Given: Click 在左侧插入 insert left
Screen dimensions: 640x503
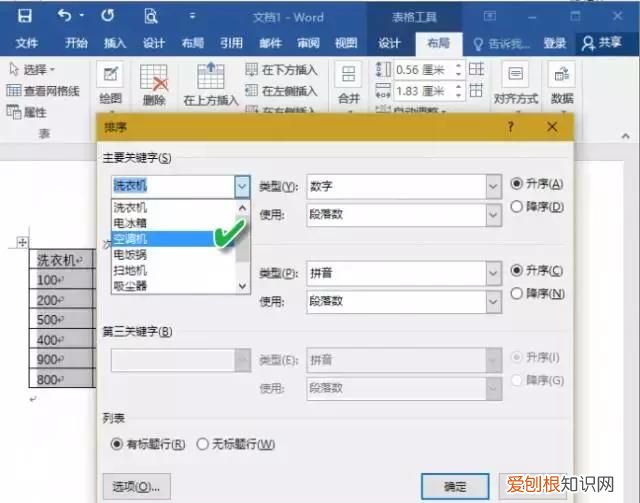Looking at the screenshot, I should (x=281, y=91).
